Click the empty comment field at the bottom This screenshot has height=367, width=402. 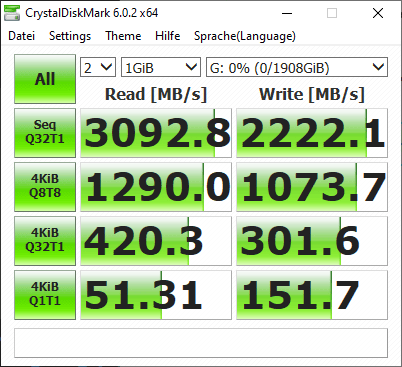[x=201, y=343]
